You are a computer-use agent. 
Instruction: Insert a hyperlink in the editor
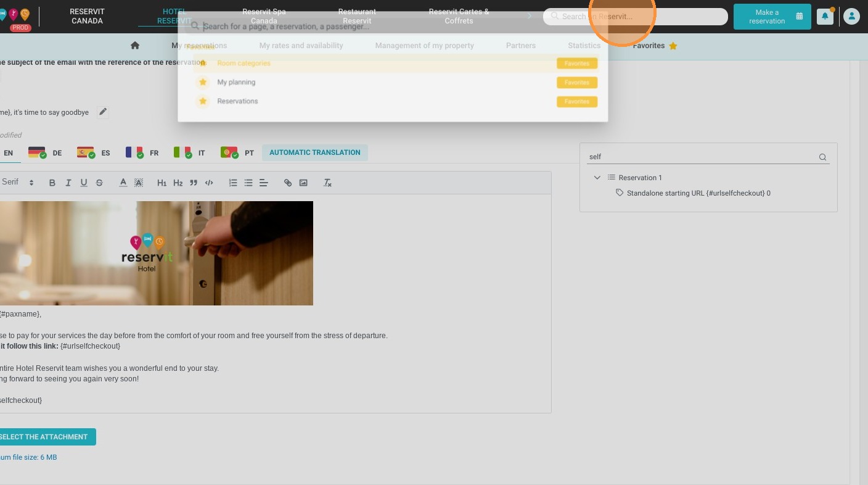(x=288, y=183)
